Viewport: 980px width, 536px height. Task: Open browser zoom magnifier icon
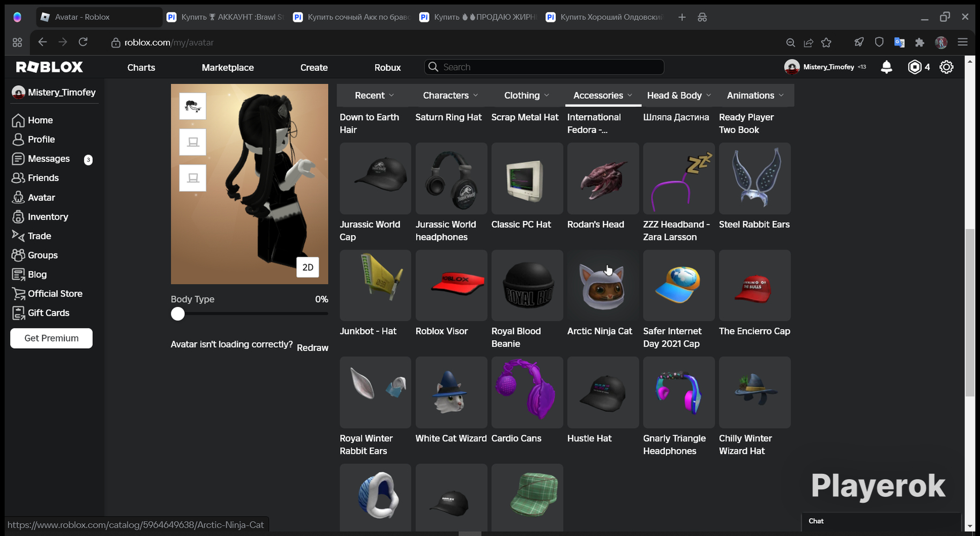click(790, 42)
